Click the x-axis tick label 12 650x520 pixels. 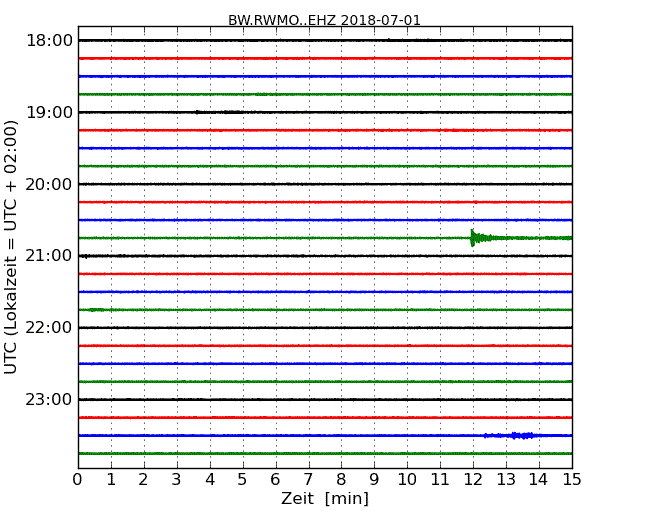[473, 480]
